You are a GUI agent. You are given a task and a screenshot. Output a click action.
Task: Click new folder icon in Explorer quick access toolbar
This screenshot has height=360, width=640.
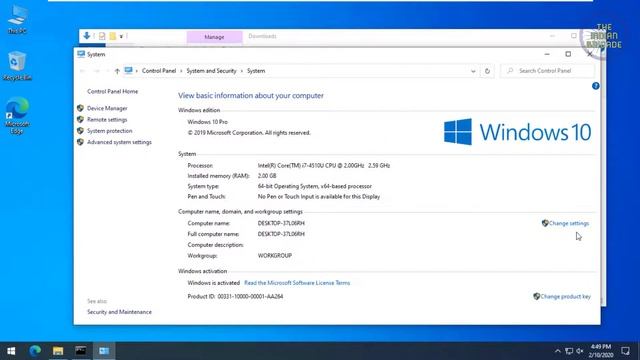112,36
